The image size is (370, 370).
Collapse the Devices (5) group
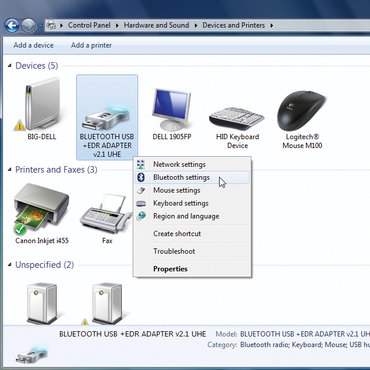[x=9, y=66]
